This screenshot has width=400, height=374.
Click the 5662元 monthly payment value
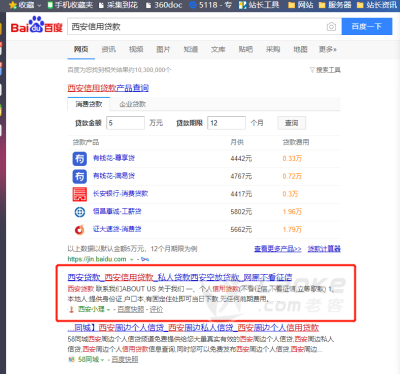pyautogui.click(x=241, y=230)
